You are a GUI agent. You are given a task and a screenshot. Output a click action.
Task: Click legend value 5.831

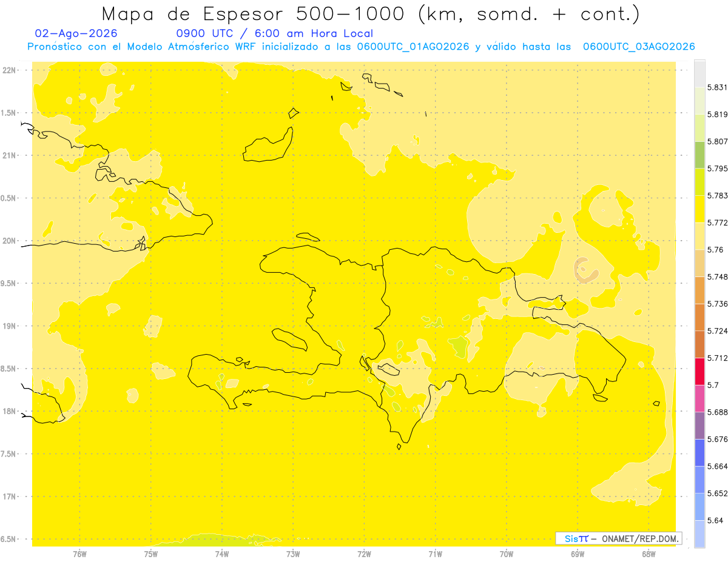(717, 87)
